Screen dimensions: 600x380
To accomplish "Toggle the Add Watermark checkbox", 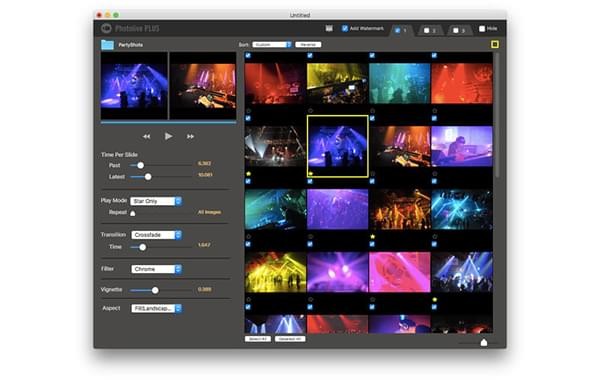I will (345, 28).
